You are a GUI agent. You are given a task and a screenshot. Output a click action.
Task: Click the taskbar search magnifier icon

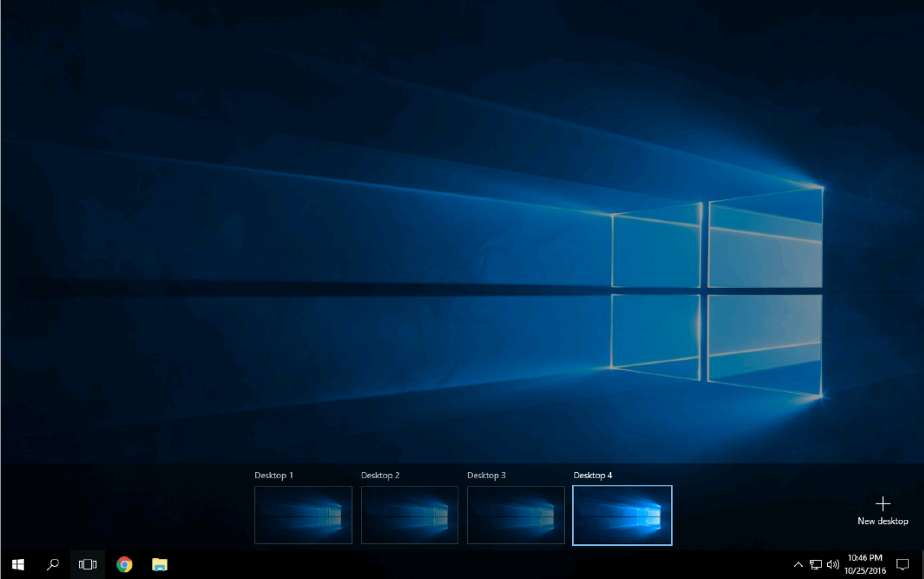point(53,564)
